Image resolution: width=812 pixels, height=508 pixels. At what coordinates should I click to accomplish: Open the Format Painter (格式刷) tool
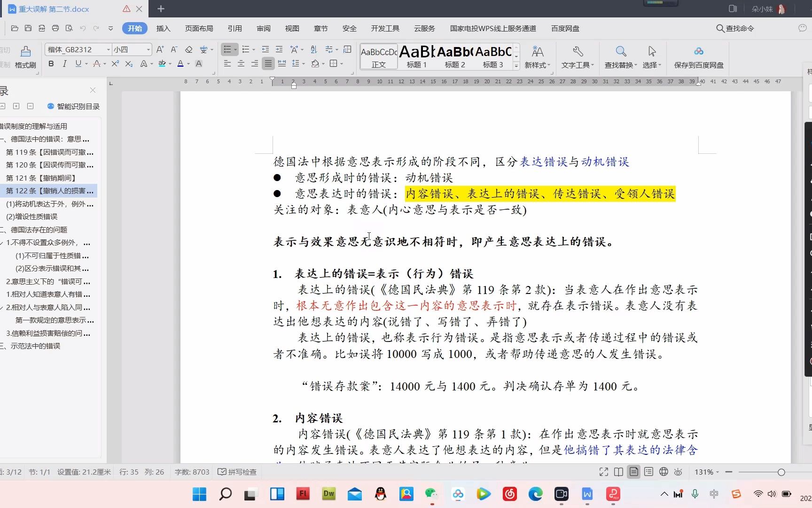(x=25, y=57)
